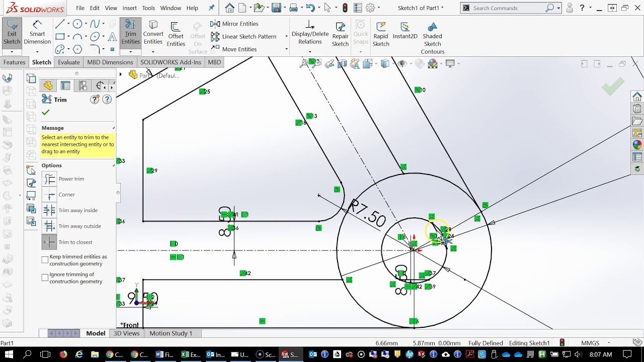Click the Trim help question mark button
The width and height of the screenshot is (644, 362).
pyautogui.click(x=107, y=100)
